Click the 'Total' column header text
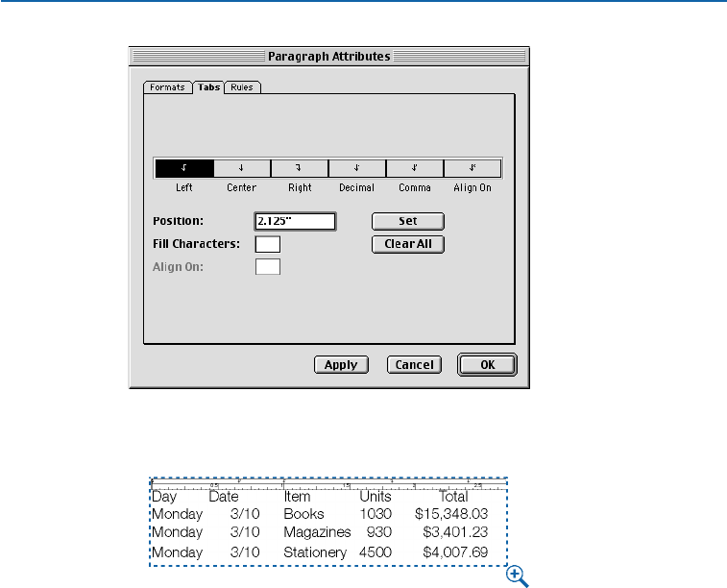 tap(453, 497)
